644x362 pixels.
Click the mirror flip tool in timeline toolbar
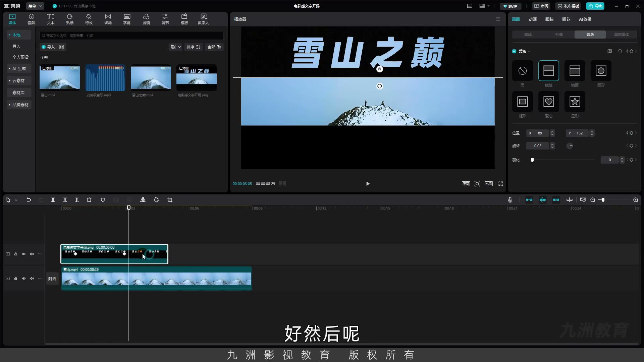coord(143,200)
